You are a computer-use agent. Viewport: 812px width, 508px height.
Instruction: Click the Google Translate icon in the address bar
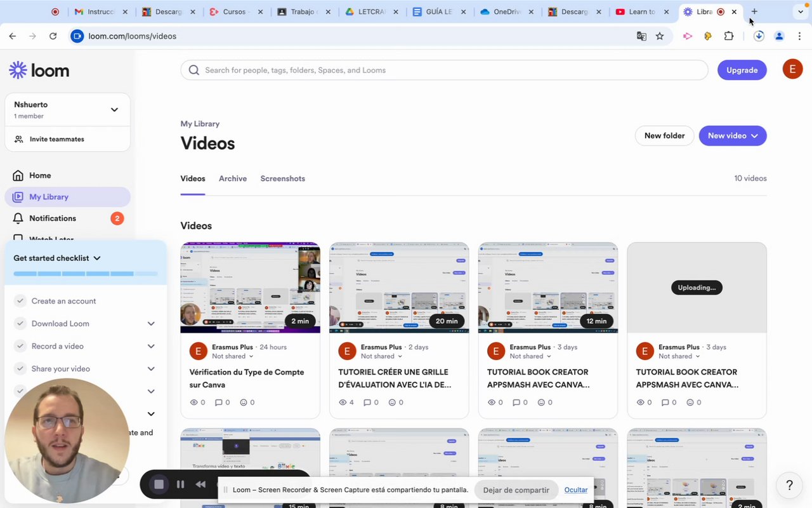[x=641, y=36]
